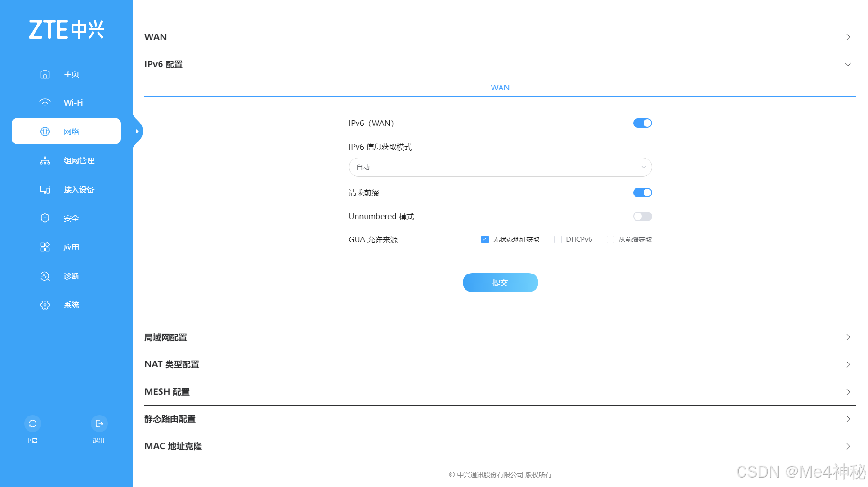Screen dimensions: 868x487
Task: Click the Unnumbered 模式 label
Action: [x=381, y=216]
